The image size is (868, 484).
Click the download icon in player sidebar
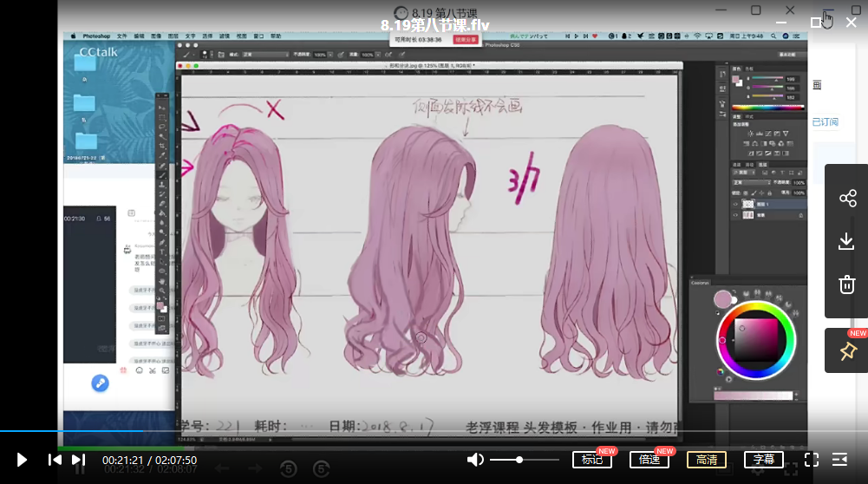point(846,241)
